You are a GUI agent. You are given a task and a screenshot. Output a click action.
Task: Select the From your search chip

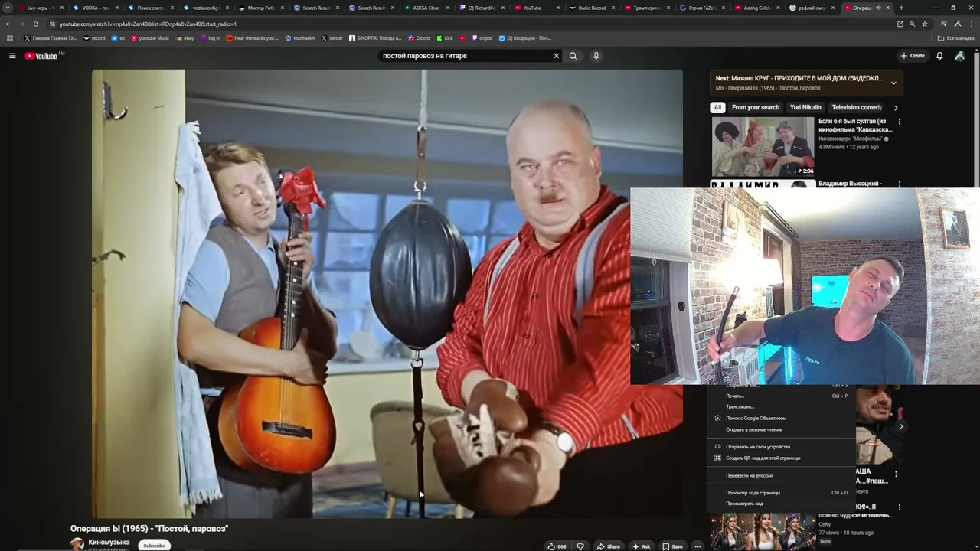tap(755, 108)
